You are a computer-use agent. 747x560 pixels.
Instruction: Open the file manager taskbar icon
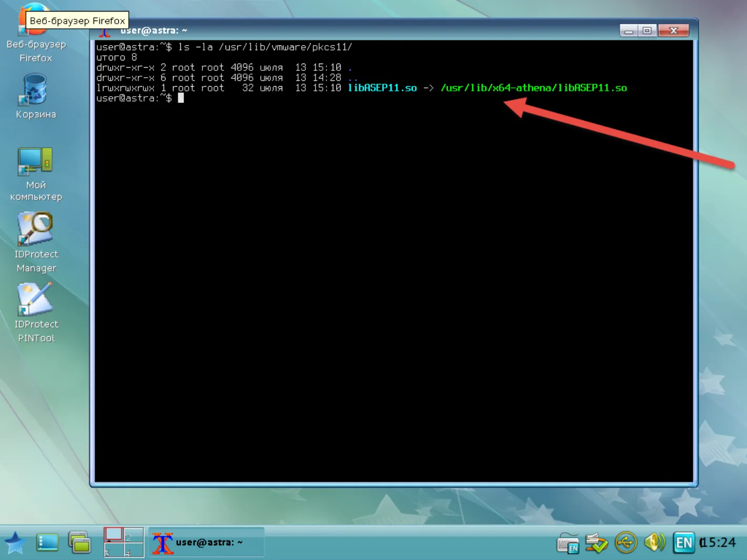point(80,543)
